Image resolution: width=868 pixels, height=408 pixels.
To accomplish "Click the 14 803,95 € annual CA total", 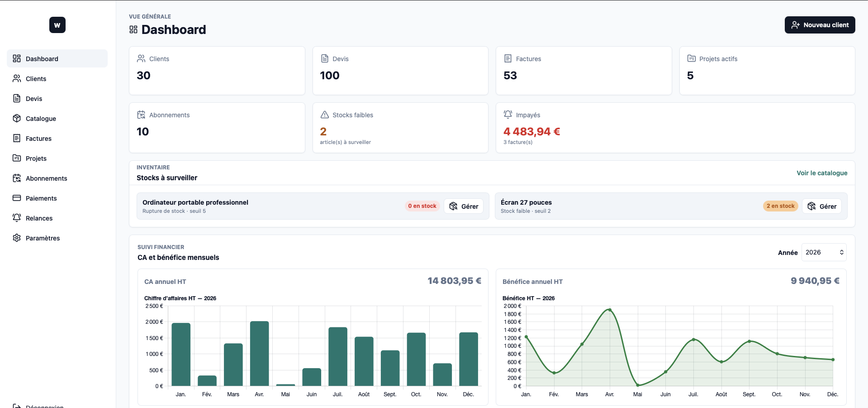I will click(x=454, y=281).
